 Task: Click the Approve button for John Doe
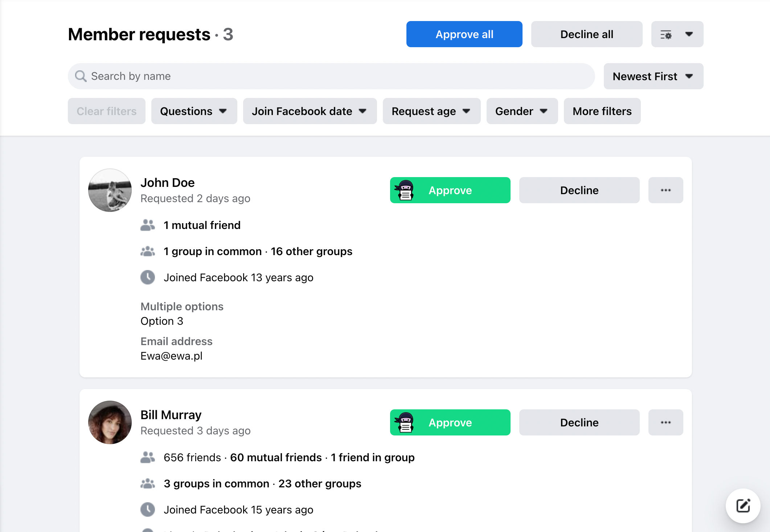click(x=449, y=190)
